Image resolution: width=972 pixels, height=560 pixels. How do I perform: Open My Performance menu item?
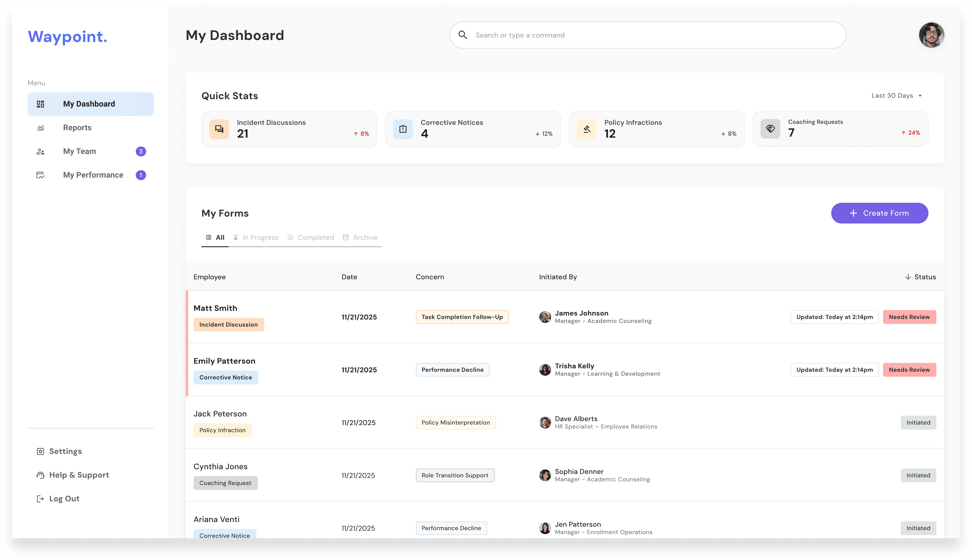tap(93, 175)
